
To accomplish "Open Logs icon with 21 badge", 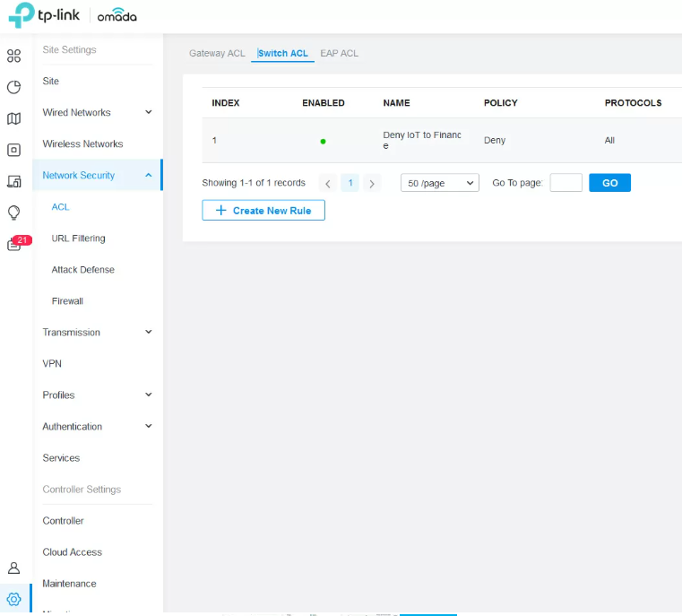I will [x=15, y=245].
